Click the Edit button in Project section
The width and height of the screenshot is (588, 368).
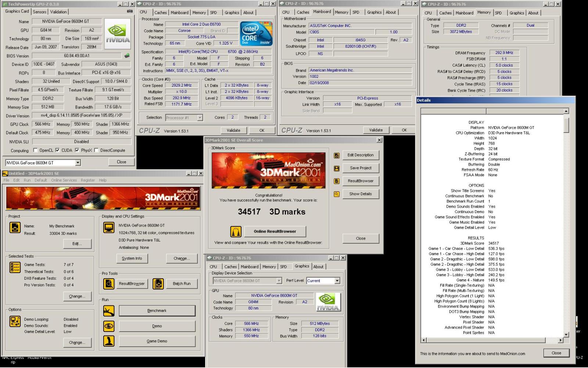click(x=77, y=244)
